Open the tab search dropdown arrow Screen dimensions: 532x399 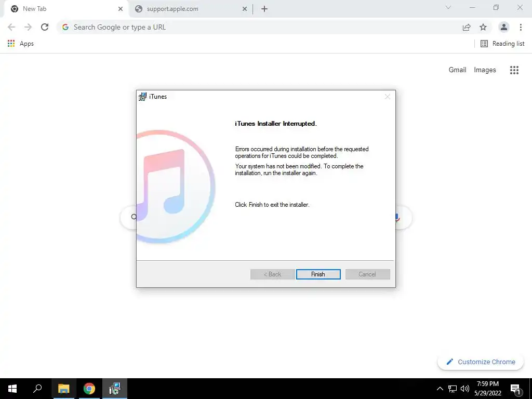click(448, 7)
